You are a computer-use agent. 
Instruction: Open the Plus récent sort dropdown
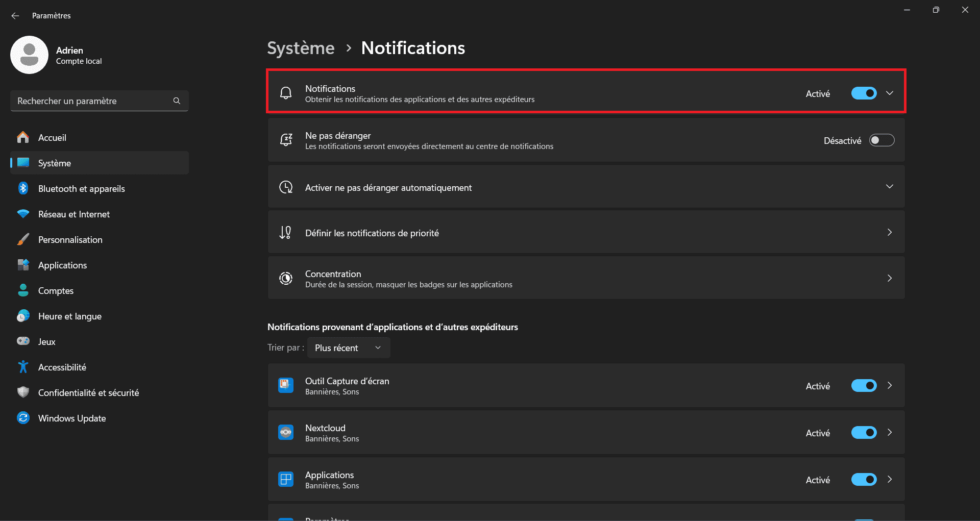point(348,348)
